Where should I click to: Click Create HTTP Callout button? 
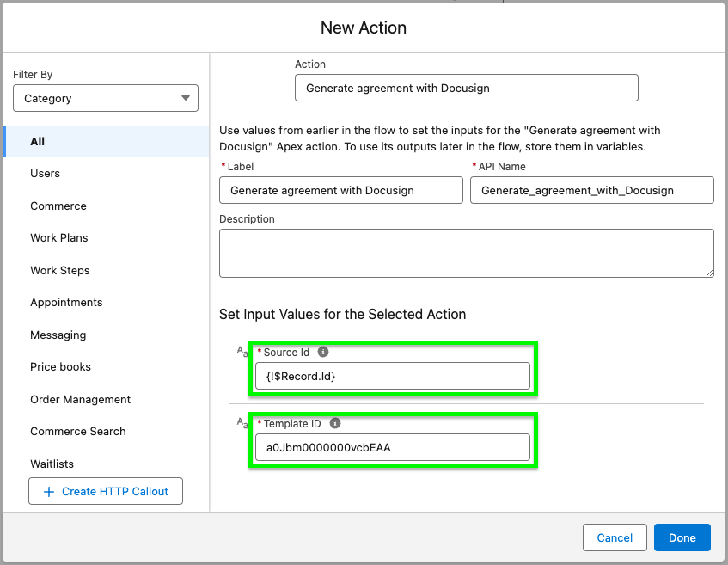[x=106, y=492]
